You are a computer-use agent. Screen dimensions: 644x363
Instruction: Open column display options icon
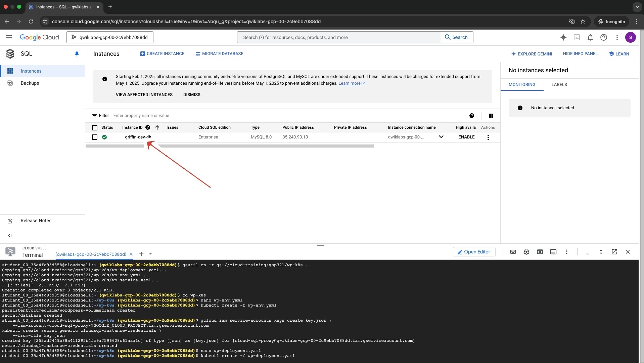491,116
